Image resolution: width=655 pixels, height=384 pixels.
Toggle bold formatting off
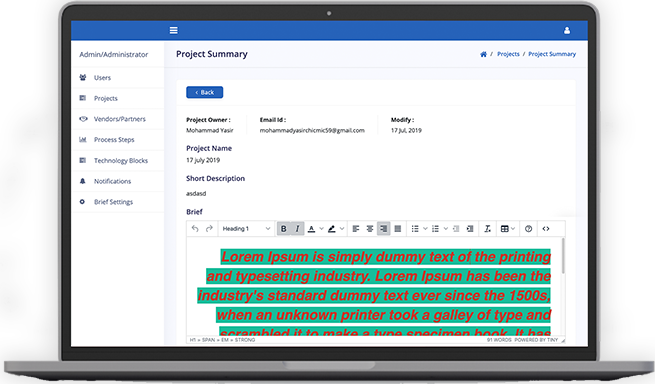284,229
